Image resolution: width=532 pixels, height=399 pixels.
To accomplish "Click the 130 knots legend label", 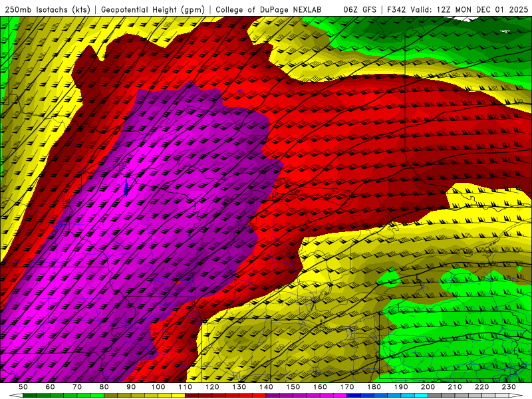I will (x=239, y=387).
